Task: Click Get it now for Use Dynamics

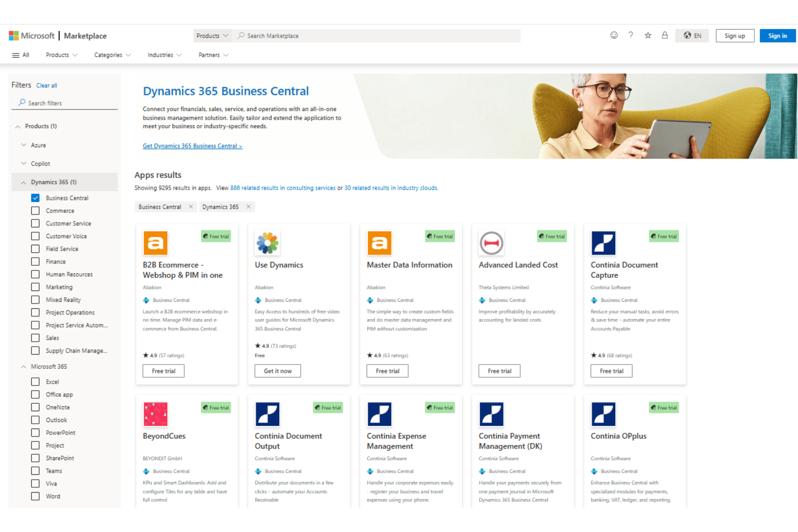Action: tap(278, 371)
